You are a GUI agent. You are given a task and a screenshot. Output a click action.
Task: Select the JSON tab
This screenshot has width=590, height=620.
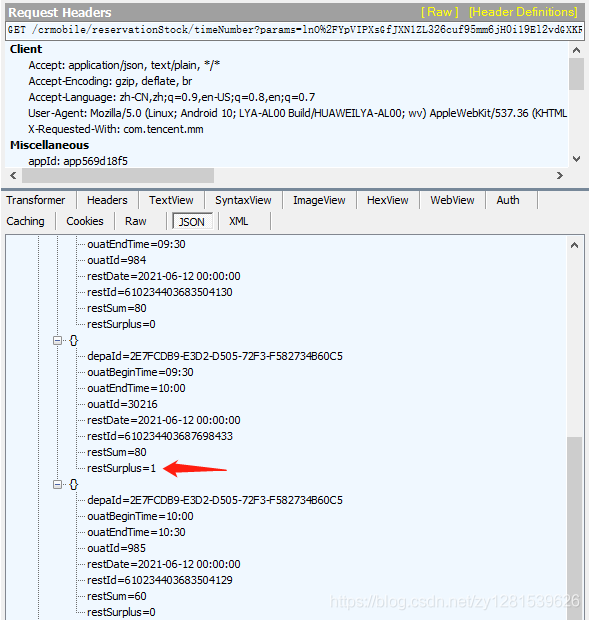(192, 221)
